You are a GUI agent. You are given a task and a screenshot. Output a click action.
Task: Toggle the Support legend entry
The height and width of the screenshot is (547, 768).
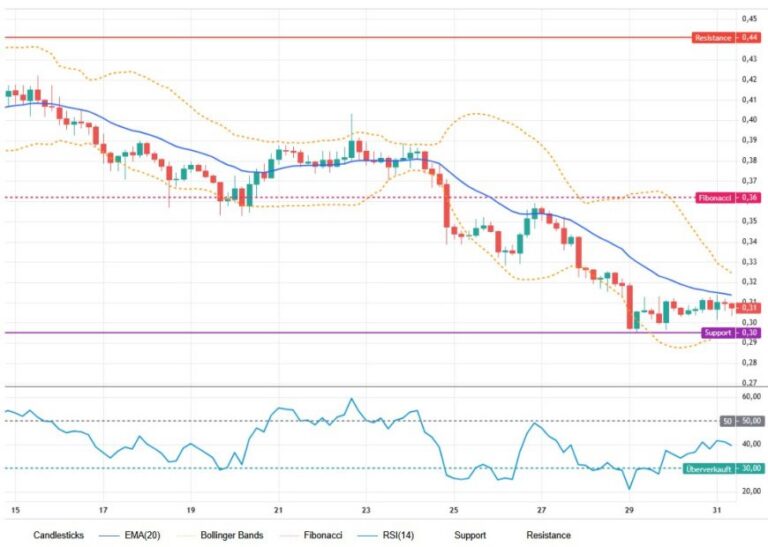pyautogui.click(x=470, y=535)
